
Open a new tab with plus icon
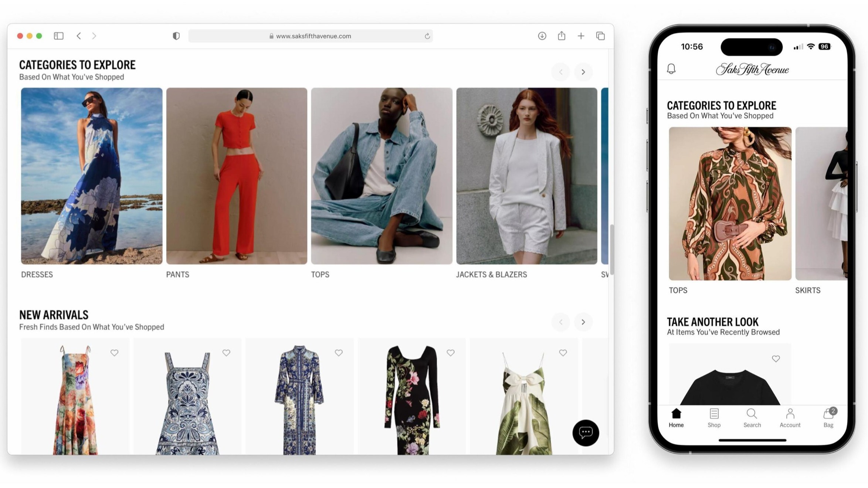pos(581,36)
